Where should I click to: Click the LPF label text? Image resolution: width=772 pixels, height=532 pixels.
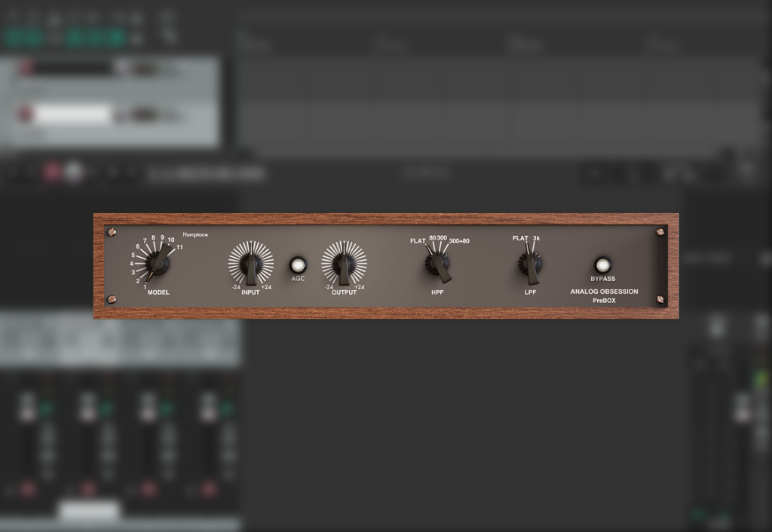[x=530, y=292]
